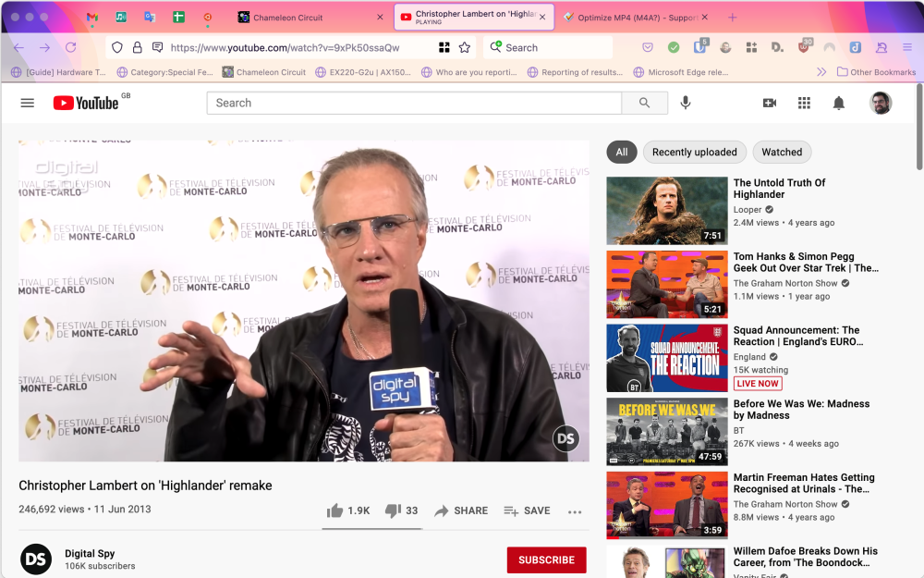The height and width of the screenshot is (578, 924).
Task: Click the create video camera icon
Action: click(769, 103)
